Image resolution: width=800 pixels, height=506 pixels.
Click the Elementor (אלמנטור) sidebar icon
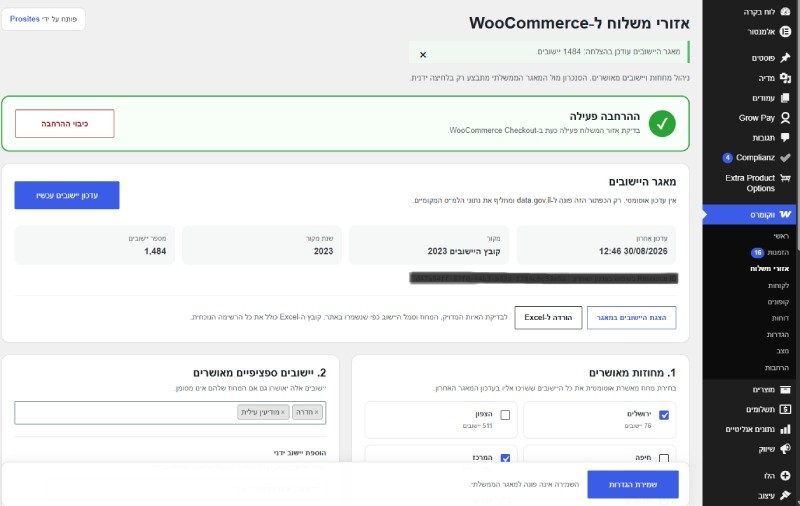[785, 32]
